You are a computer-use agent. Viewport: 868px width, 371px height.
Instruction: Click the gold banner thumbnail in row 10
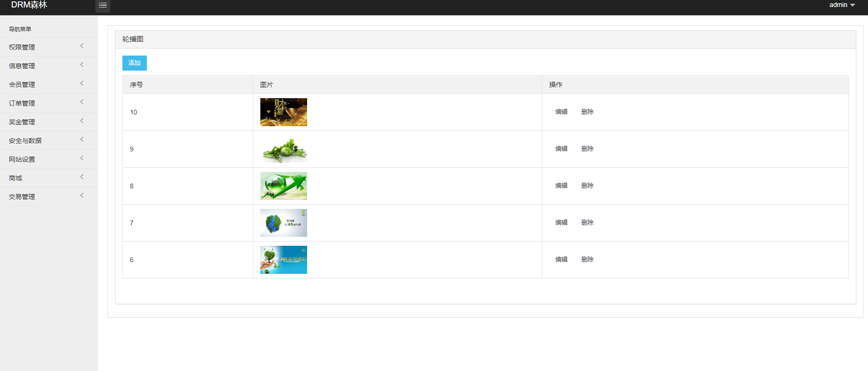[284, 112]
